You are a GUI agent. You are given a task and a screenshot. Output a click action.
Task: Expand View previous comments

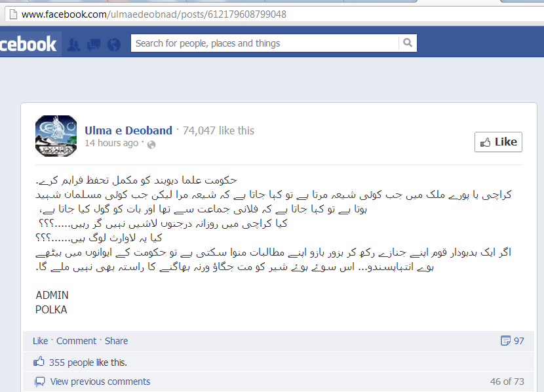coord(100,382)
